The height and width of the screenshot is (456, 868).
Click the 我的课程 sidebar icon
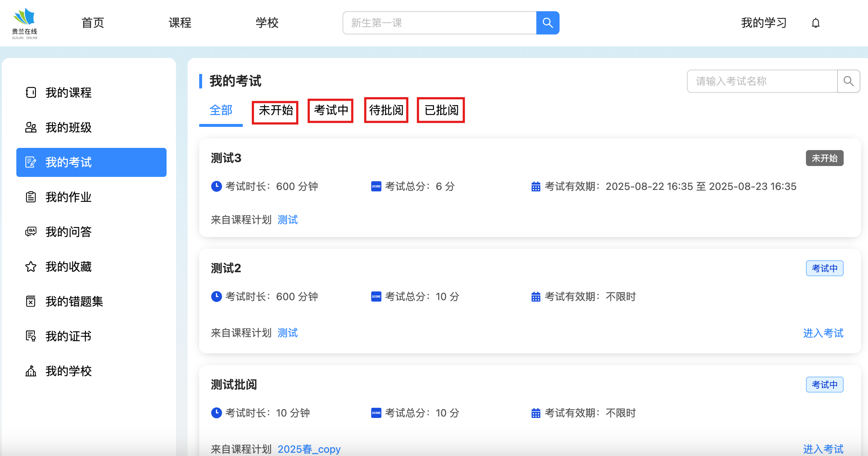[x=31, y=93]
